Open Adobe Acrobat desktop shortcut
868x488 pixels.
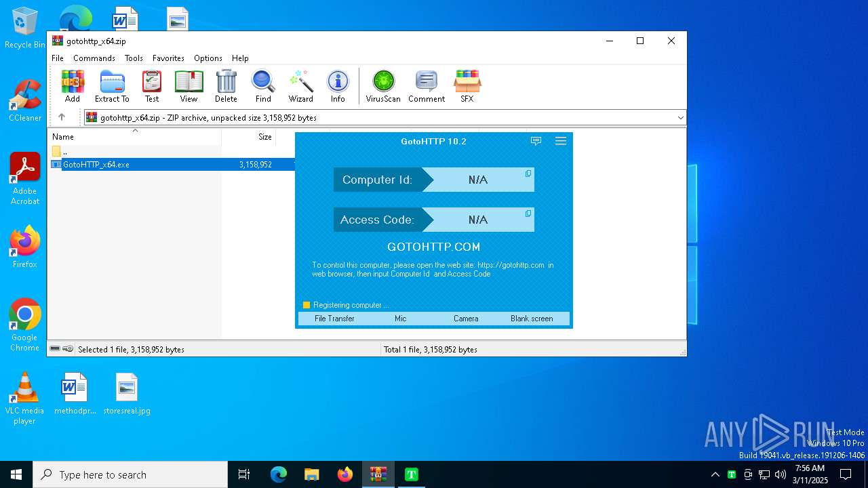point(25,178)
